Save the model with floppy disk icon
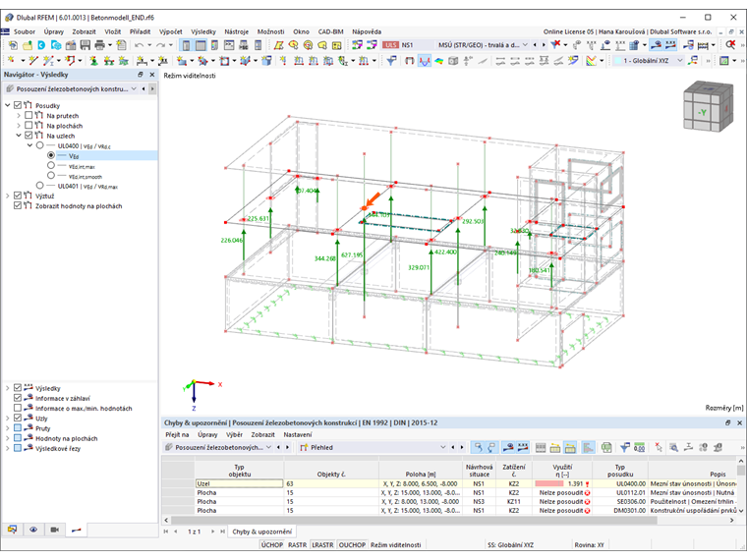747x560 pixels. 85,45
